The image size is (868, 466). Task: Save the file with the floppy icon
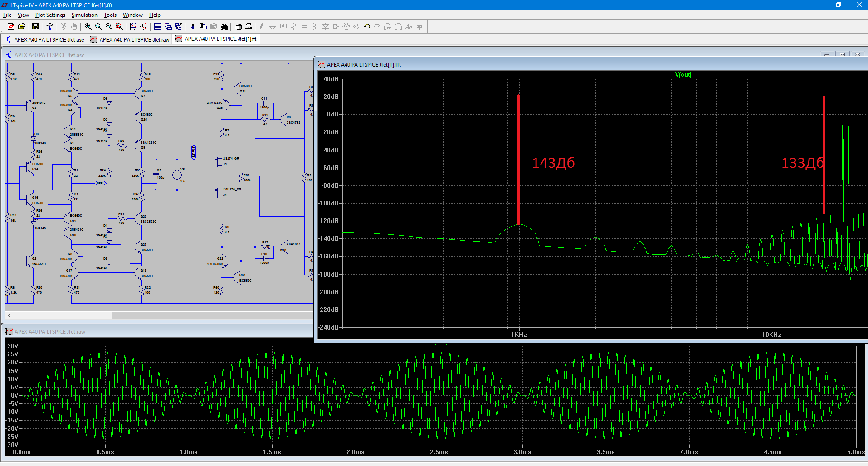point(35,27)
